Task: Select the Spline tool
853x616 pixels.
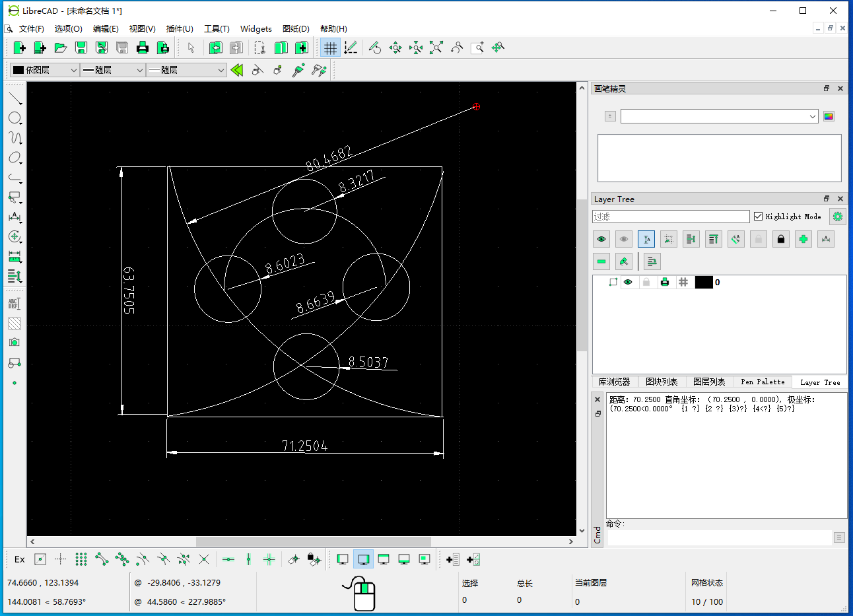Action: point(15,137)
